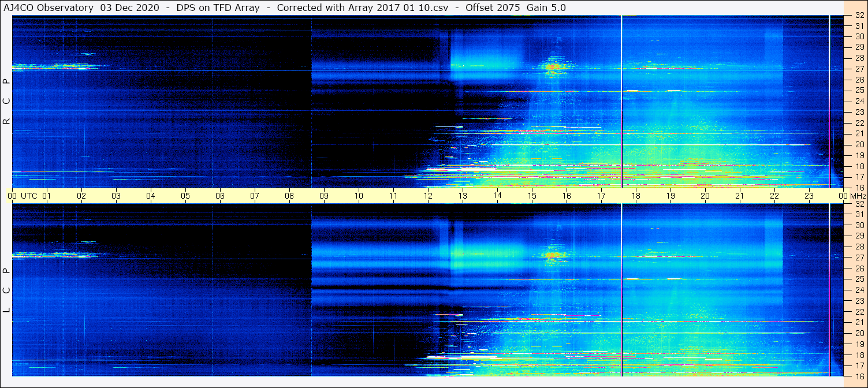This screenshot has width=868, height=388.
Task: Click the 25 MHz tick in RCP panel
Action: pos(859,91)
